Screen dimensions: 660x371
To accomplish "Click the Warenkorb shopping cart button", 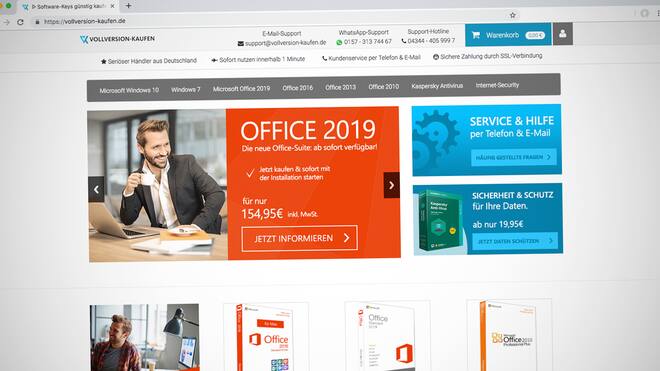I will coord(508,35).
